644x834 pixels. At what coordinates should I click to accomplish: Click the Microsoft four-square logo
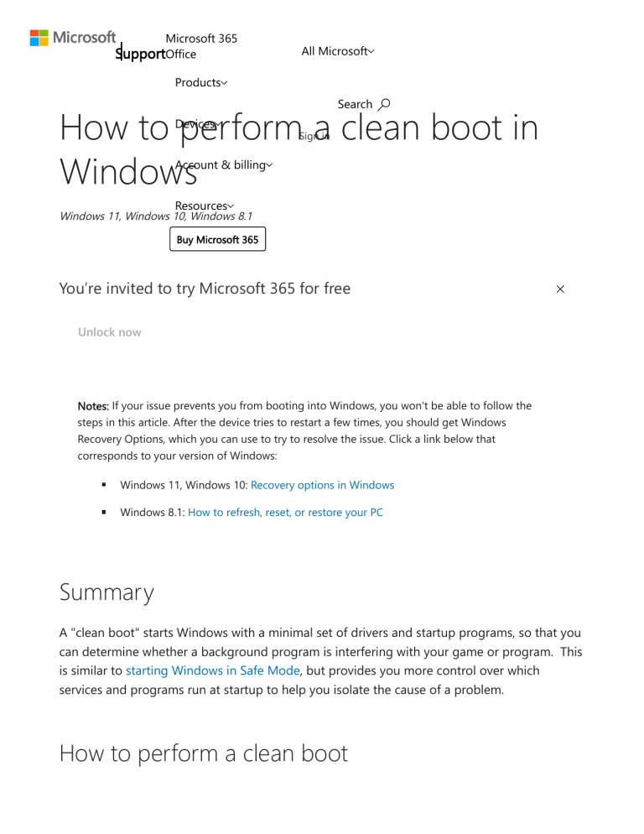38,37
